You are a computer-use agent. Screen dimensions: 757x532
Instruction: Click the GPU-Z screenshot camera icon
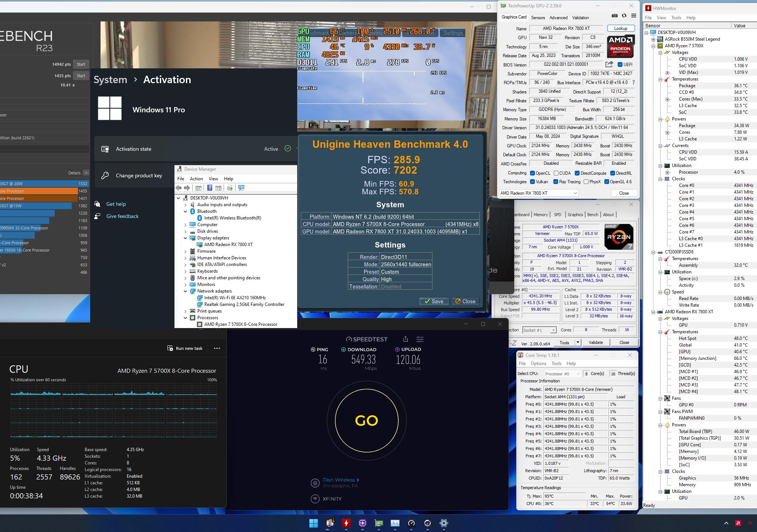pos(614,16)
